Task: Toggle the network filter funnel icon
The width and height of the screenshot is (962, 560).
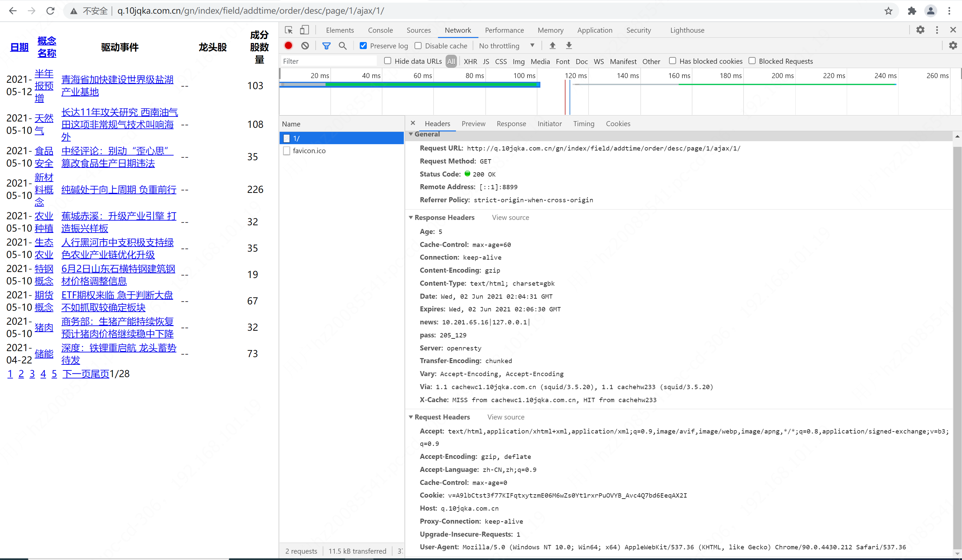Action: coord(326,46)
